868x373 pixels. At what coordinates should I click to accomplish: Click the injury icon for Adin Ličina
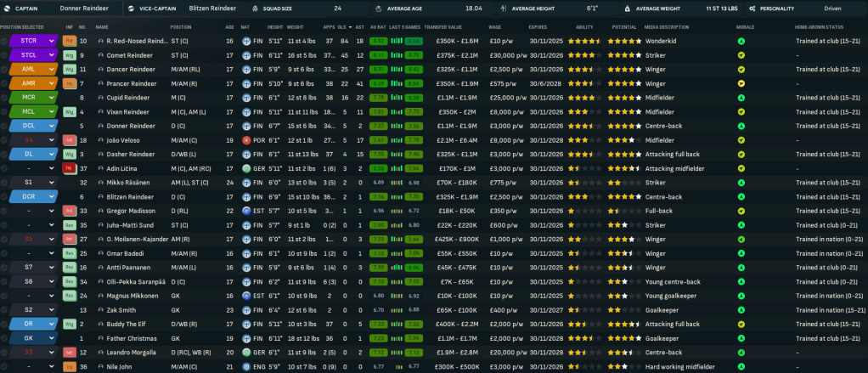[69, 168]
